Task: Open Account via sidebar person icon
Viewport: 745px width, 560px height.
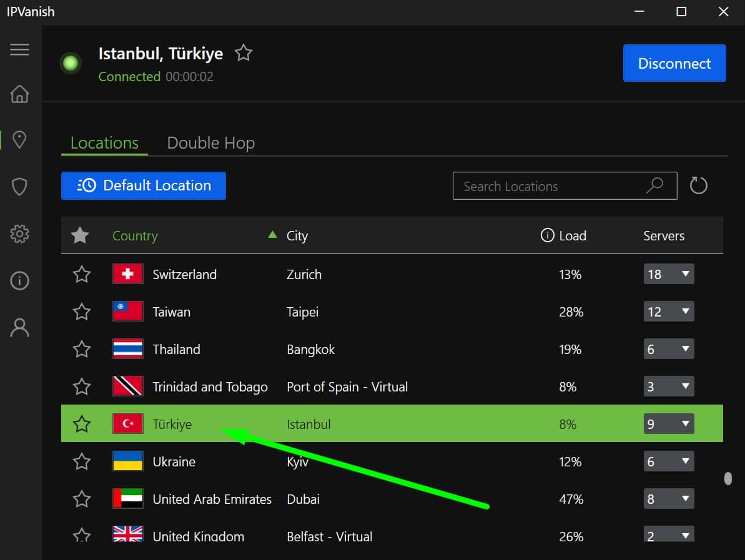Action: tap(19, 327)
